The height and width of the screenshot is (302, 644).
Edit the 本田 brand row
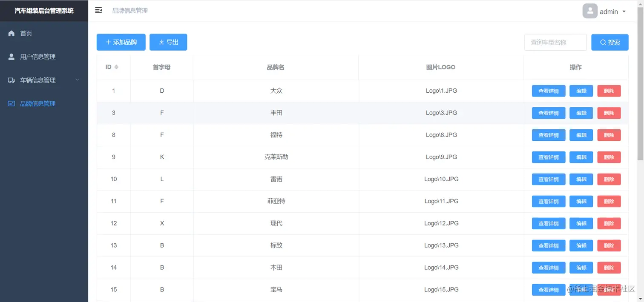pos(581,268)
